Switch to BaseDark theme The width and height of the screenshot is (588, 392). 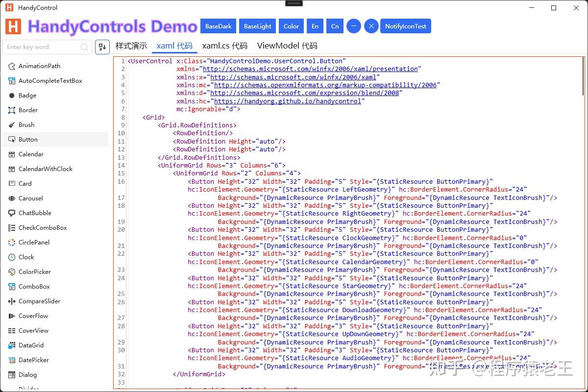point(218,26)
